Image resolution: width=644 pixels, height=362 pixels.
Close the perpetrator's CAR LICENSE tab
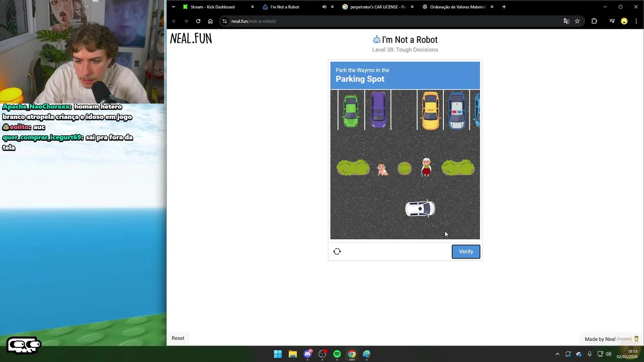click(412, 7)
